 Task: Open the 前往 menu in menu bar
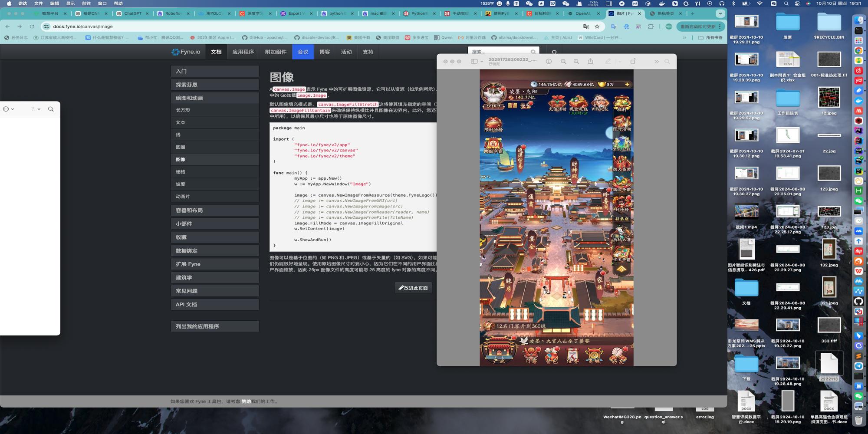tap(86, 3)
